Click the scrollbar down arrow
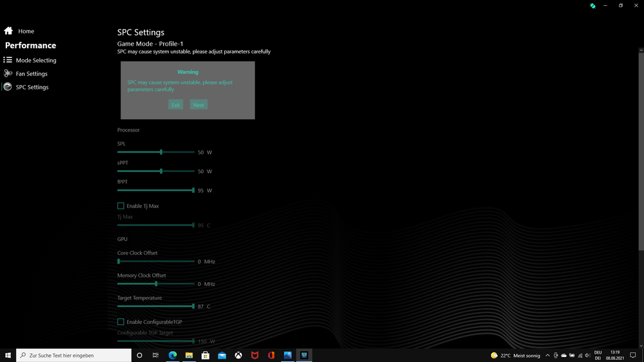644x362 pixels. click(x=641, y=346)
